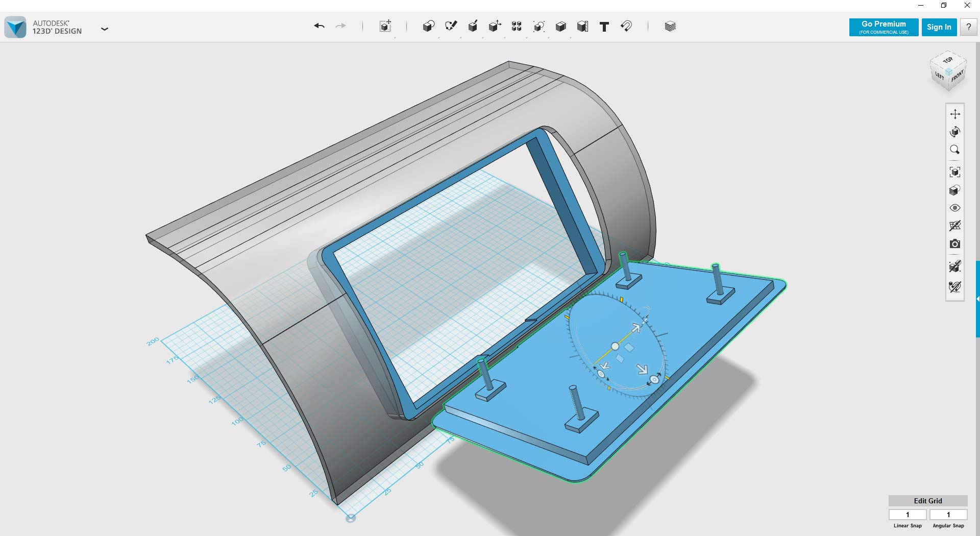Open the Primitives tool

429,26
